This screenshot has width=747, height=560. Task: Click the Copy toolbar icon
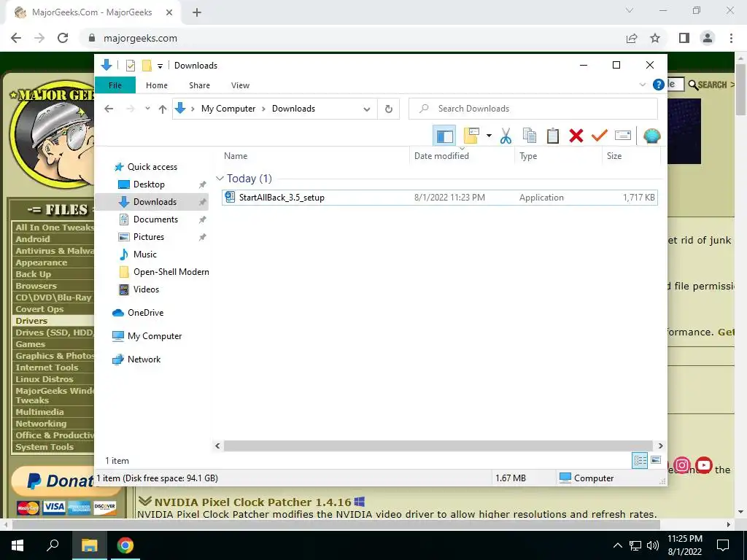(x=530, y=136)
